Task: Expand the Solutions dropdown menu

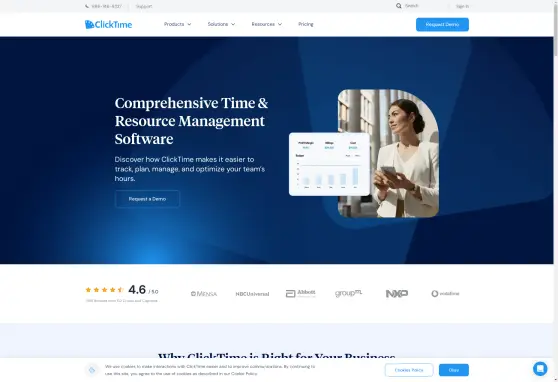Action: tap(221, 24)
